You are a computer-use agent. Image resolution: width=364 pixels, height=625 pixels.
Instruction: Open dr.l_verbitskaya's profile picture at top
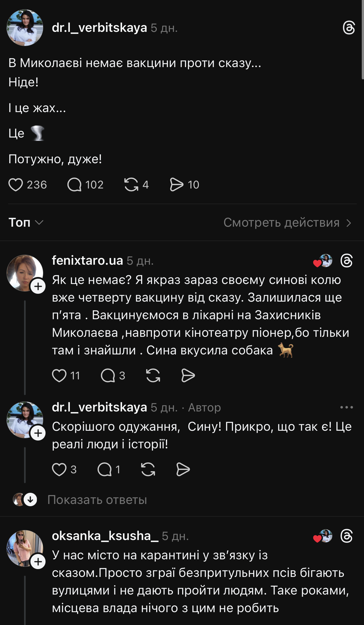[x=25, y=28]
